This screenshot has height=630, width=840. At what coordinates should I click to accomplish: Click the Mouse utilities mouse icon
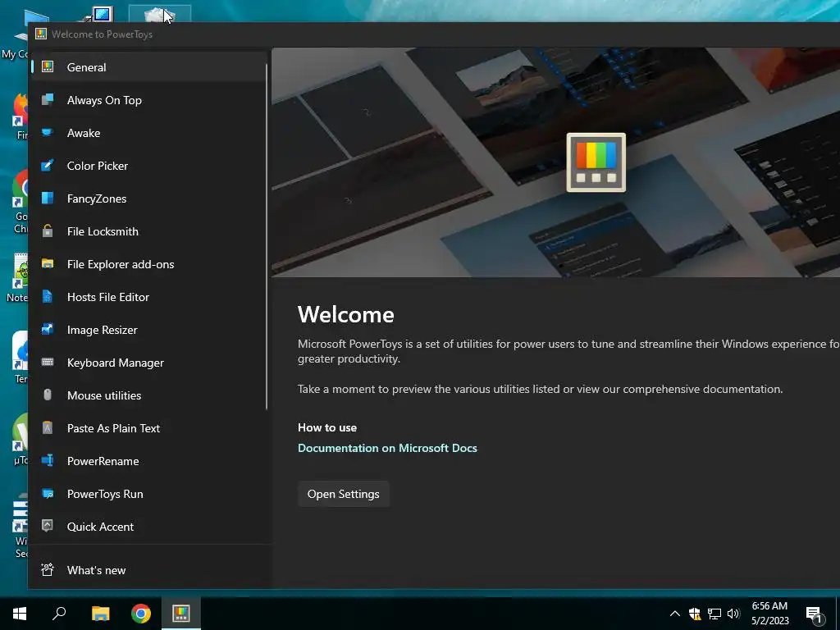click(48, 395)
